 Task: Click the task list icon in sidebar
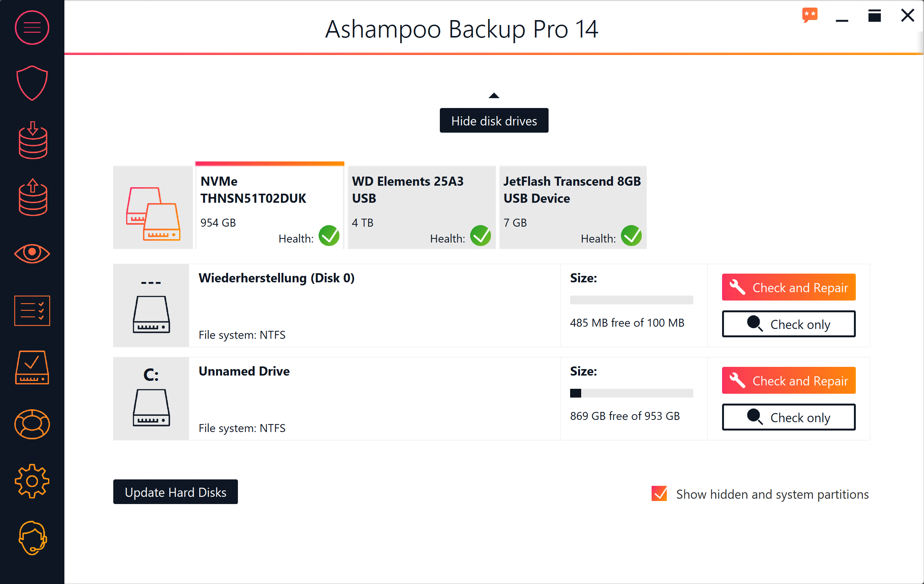(x=31, y=311)
